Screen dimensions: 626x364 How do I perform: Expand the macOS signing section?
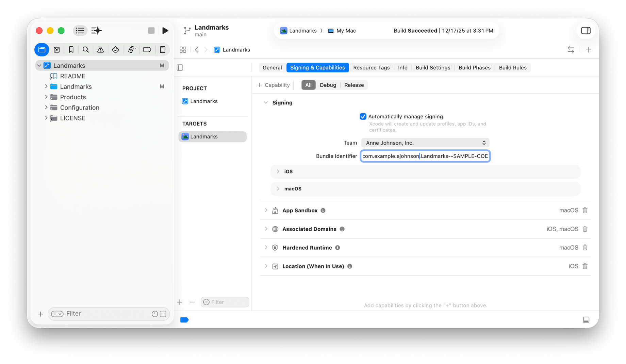(x=278, y=189)
